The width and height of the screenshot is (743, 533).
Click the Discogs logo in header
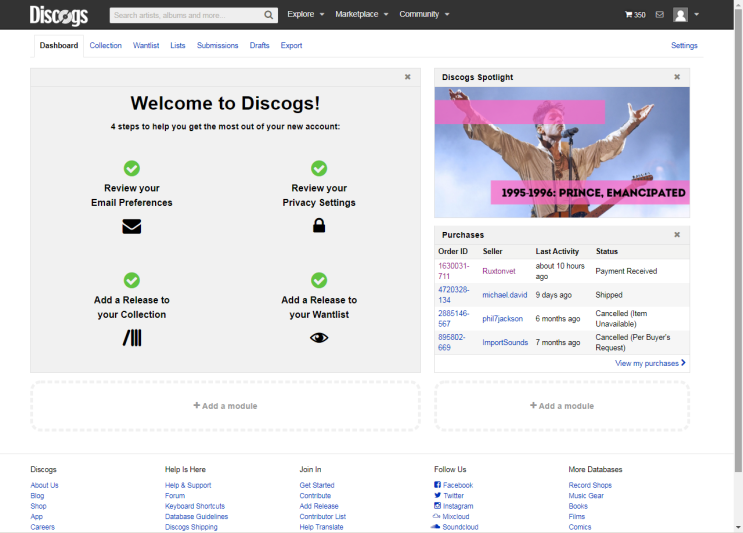pyautogui.click(x=58, y=15)
